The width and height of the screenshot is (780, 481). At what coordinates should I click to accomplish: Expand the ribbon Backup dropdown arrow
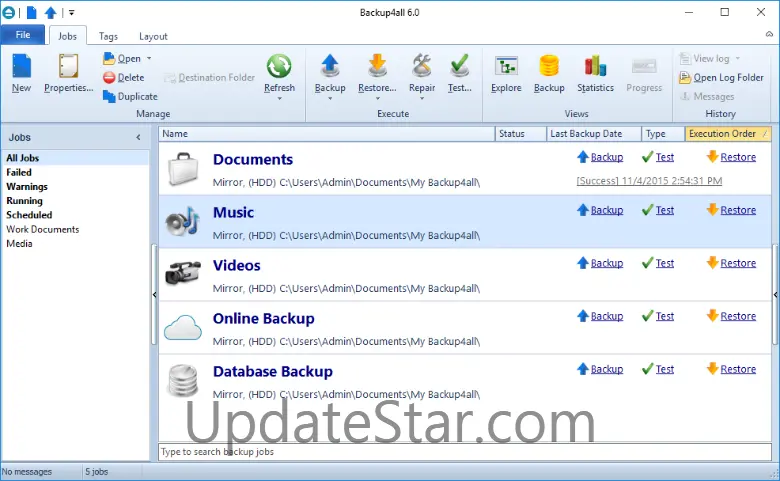pos(330,98)
